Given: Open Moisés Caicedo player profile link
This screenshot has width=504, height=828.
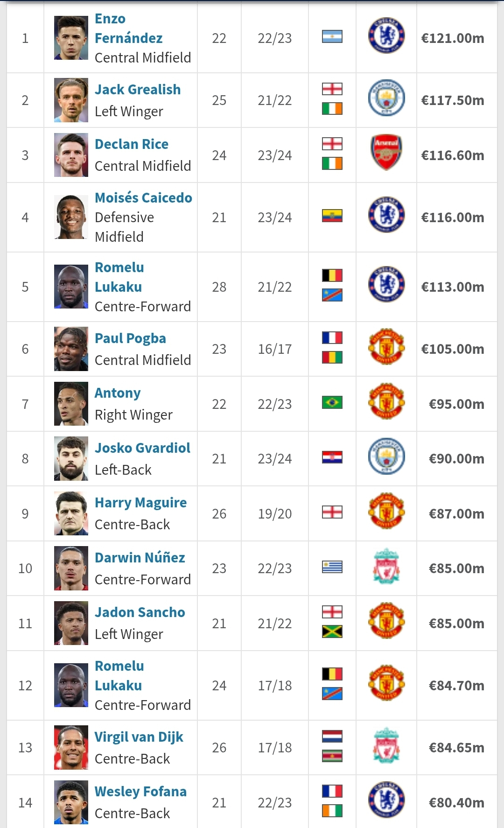Looking at the screenshot, I should 143,198.
